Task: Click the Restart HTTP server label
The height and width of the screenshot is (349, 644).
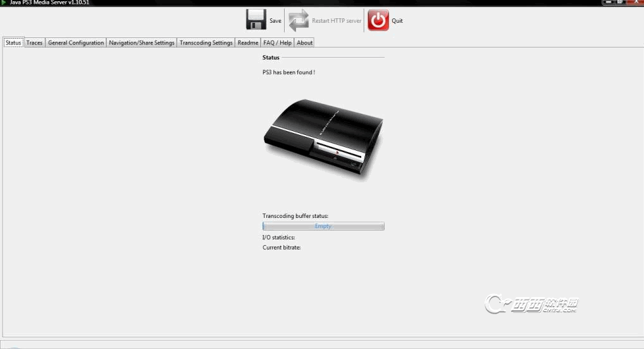Action: click(x=337, y=20)
